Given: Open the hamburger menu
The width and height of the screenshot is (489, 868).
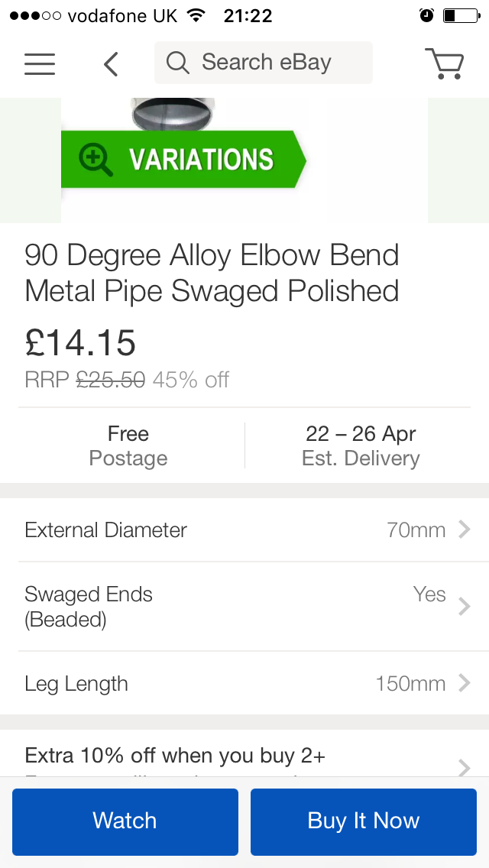Looking at the screenshot, I should [40, 63].
